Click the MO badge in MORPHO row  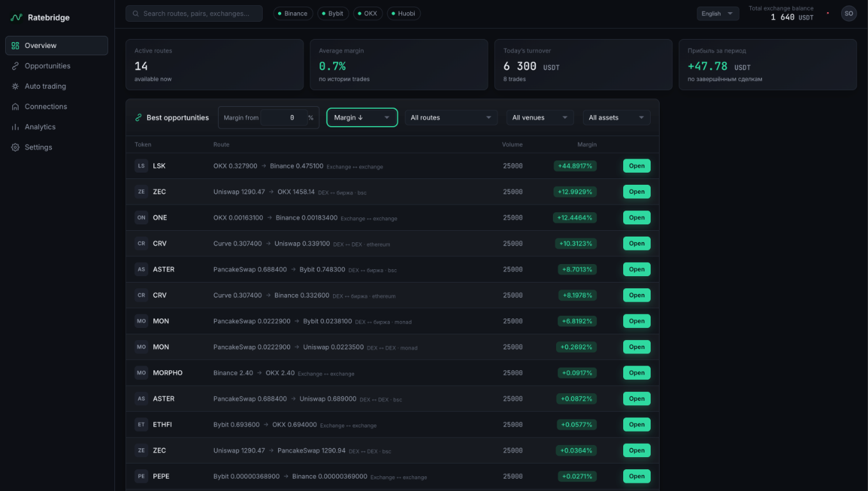tap(141, 373)
